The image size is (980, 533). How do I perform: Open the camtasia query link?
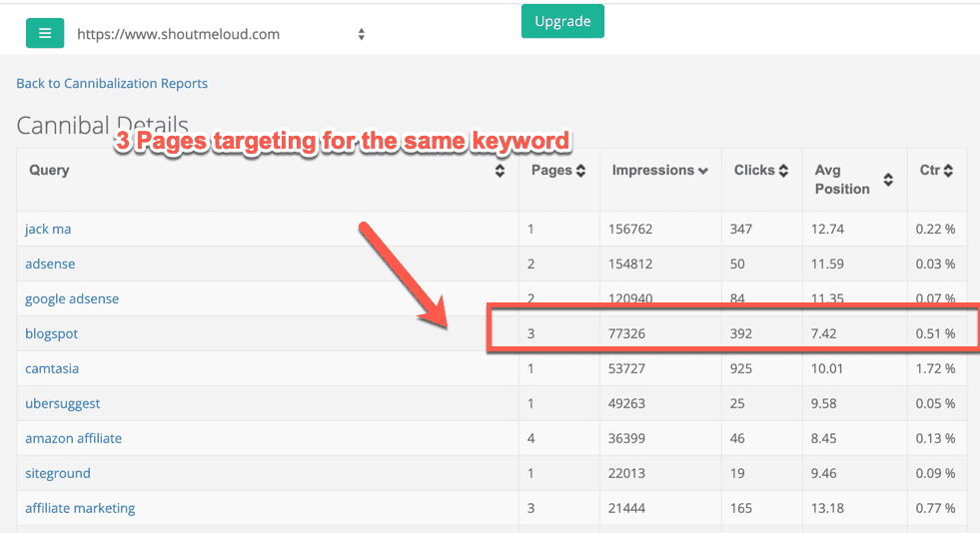tap(52, 369)
